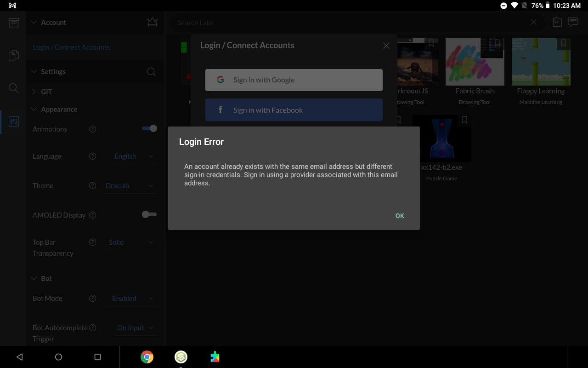Click the crown icon beside Account
Viewport: 588px width, 368px height.
click(x=152, y=22)
